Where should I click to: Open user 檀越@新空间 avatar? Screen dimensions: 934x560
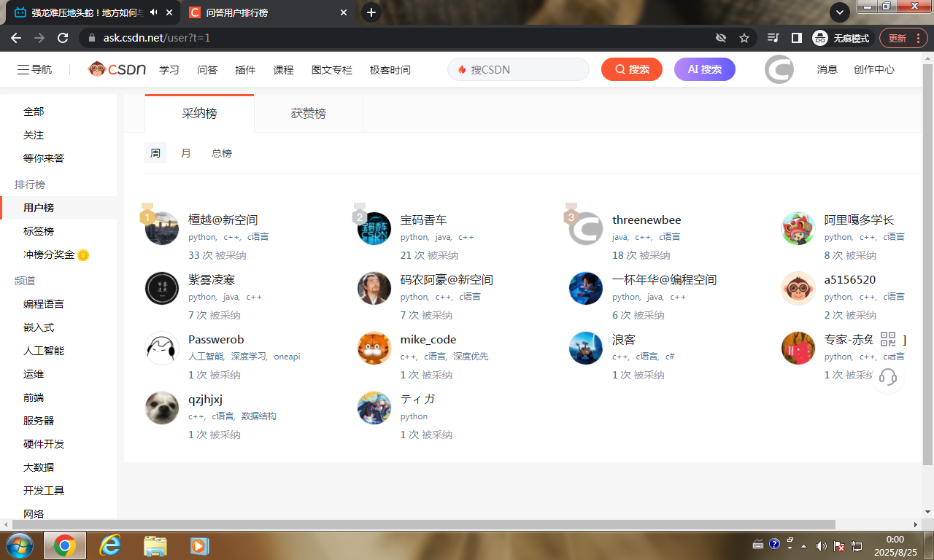point(162,228)
